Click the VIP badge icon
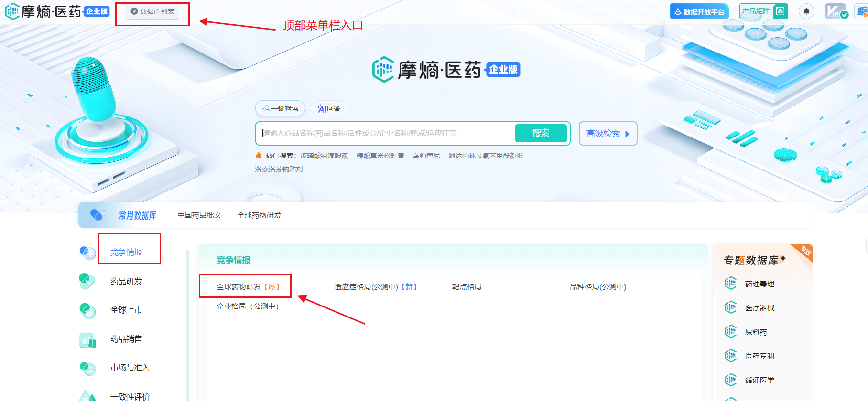The height and width of the screenshot is (401, 868). pyautogui.click(x=836, y=11)
